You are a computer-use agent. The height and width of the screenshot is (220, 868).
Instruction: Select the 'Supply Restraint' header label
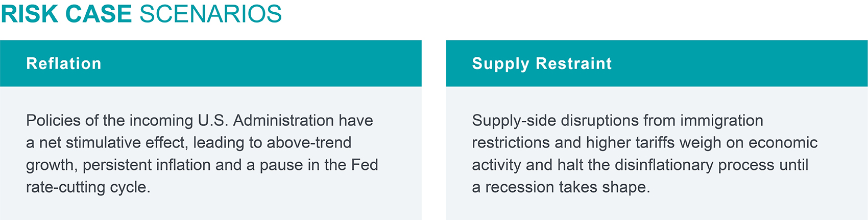pyautogui.click(x=542, y=63)
